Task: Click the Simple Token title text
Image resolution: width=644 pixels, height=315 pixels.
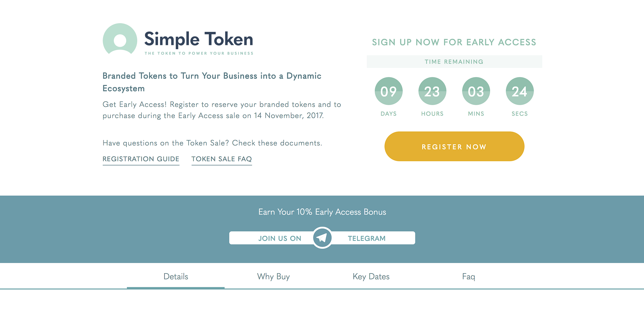Action: pos(198,39)
